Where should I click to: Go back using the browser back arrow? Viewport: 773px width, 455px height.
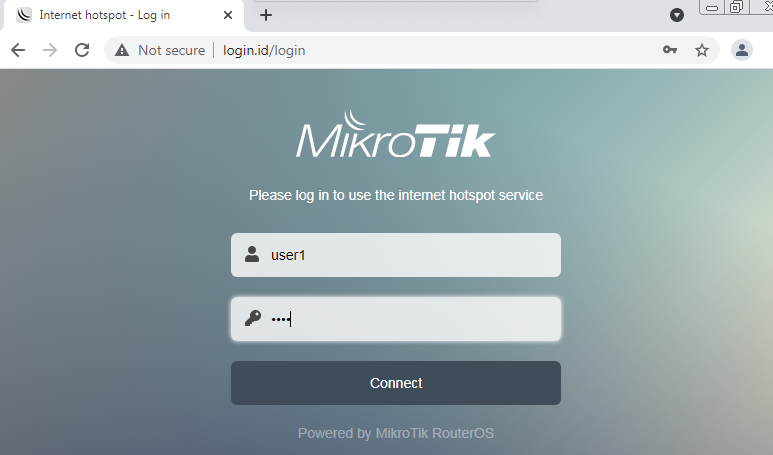coord(18,50)
